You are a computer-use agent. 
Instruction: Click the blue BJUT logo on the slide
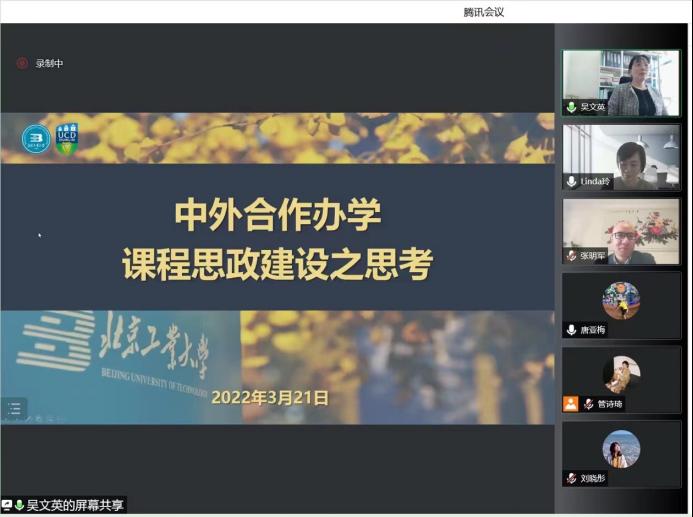36,139
